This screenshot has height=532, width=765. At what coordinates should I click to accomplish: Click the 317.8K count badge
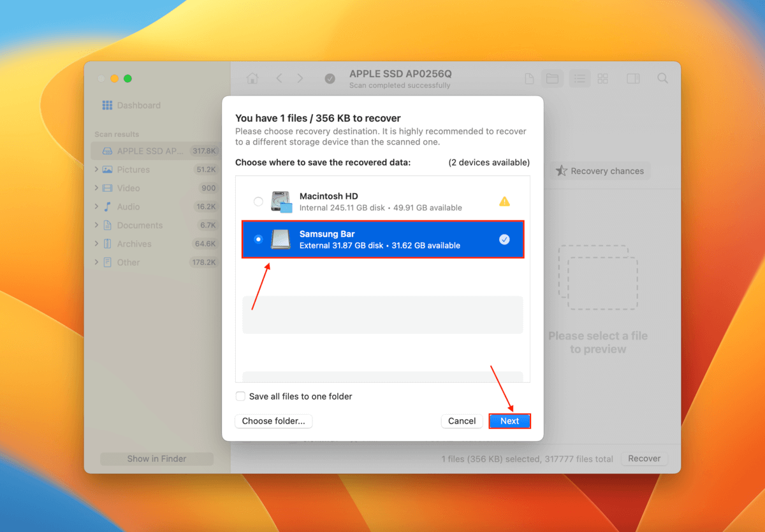[x=204, y=151]
